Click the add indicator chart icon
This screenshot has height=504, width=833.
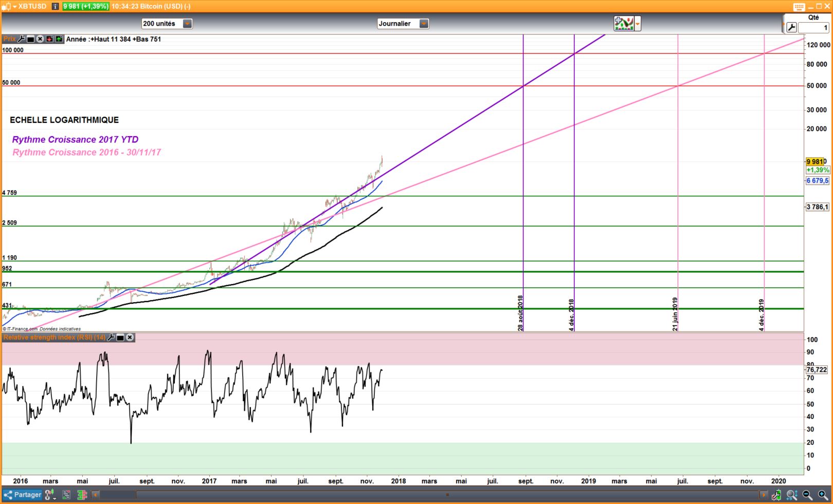pyautogui.click(x=624, y=24)
